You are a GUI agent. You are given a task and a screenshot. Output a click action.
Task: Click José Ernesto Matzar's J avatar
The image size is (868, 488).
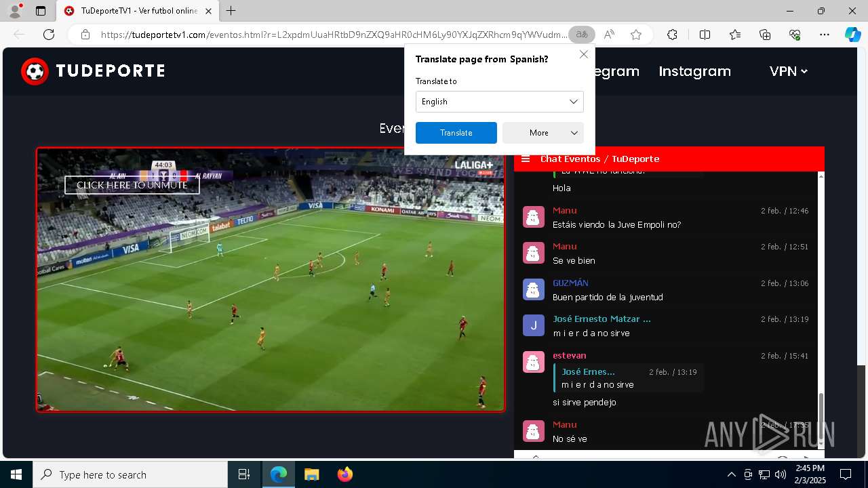[x=534, y=325]
